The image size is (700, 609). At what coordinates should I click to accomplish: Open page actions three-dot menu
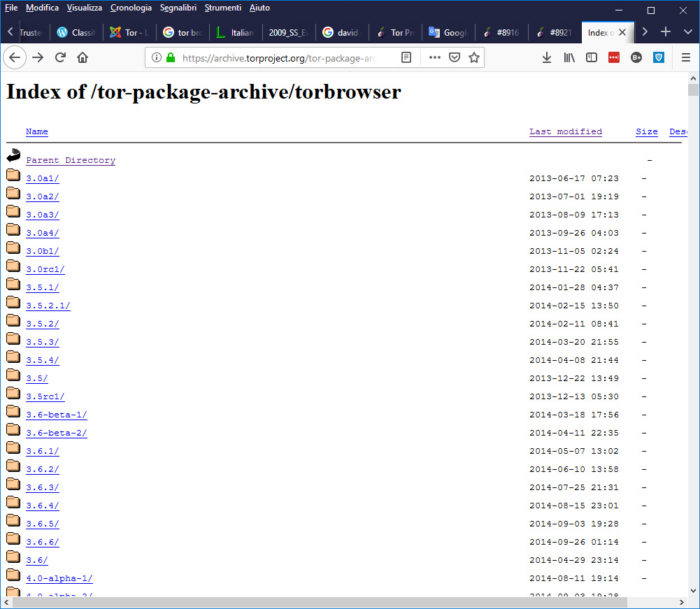pyautogui.click(x=434, y=58)
